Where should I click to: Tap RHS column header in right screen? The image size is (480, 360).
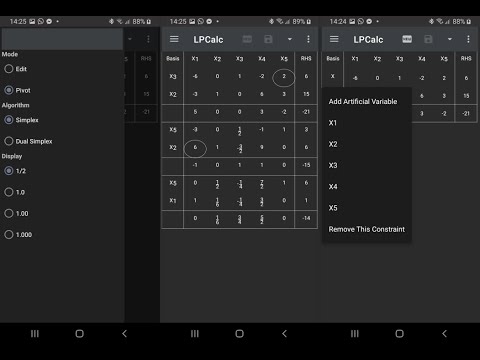pos(466,59)
